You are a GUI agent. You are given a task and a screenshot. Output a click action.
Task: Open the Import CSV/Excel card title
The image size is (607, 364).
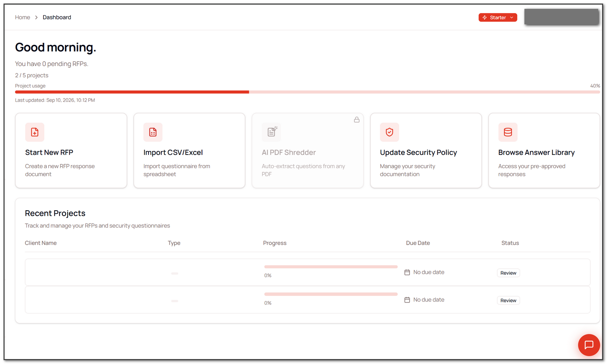tap(173, 152)
